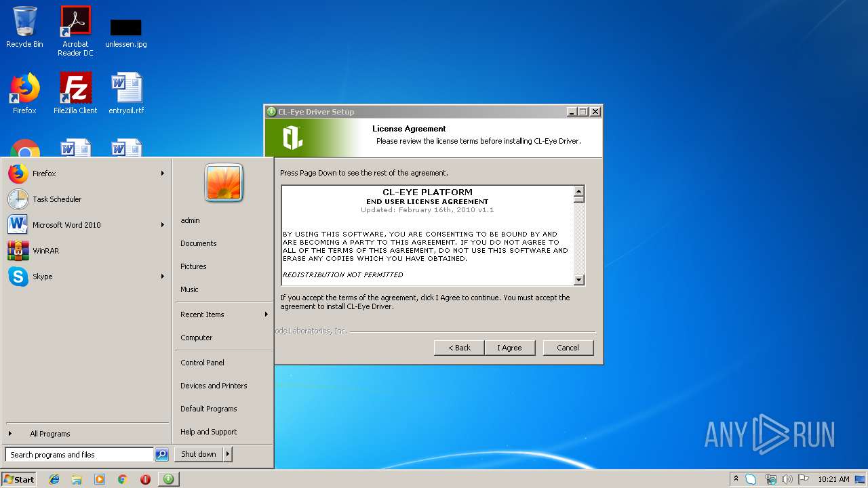Expand the Microsoft Word 2010 jump list arrow
Image resolution: width=868 pixels, height=488 pixels.
(163, 225)
